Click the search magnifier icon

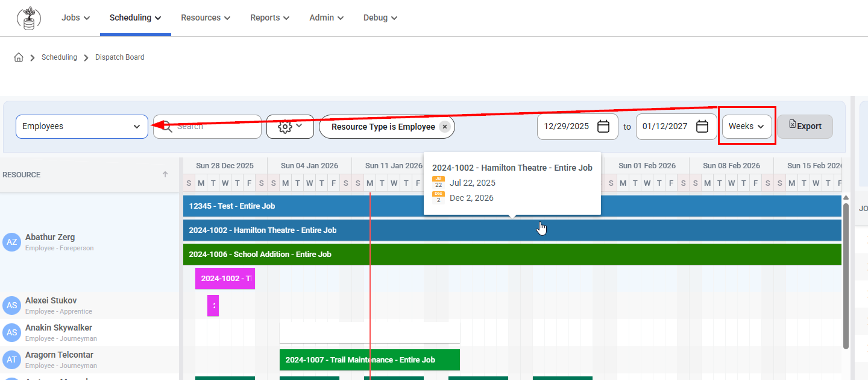click(x=167, y=127)
